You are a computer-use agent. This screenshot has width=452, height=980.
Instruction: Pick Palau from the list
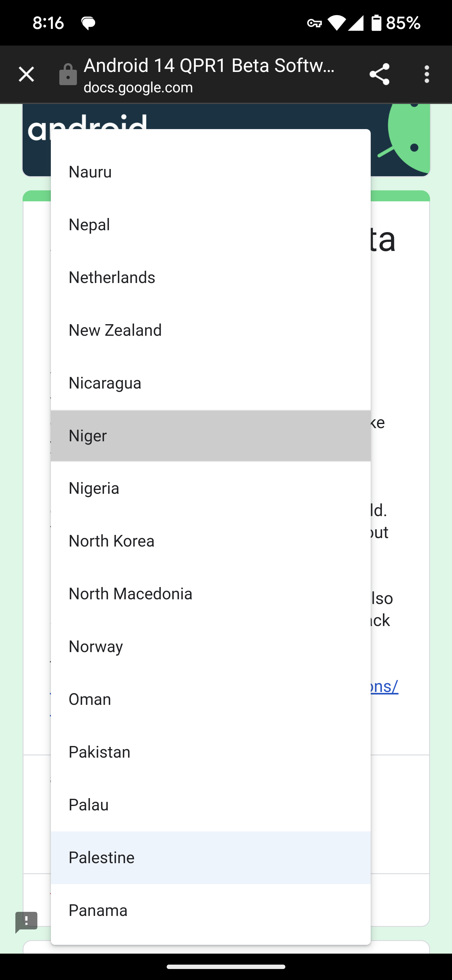(x=211, y=805)
